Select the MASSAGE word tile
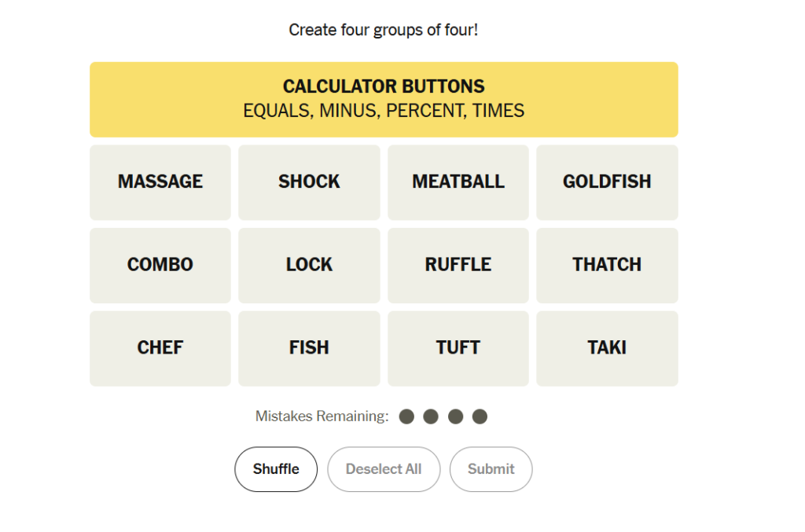805x532 pixels. pos(160,182)
